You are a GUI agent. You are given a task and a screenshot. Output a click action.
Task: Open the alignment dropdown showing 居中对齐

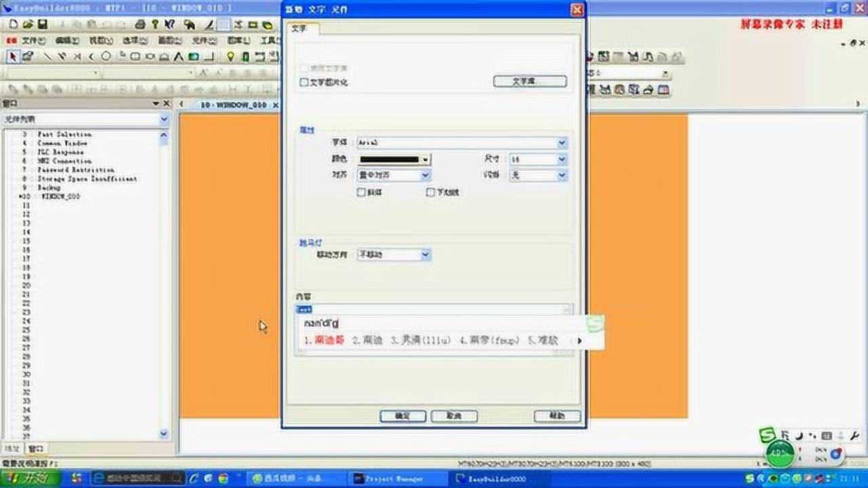[425, 175]
